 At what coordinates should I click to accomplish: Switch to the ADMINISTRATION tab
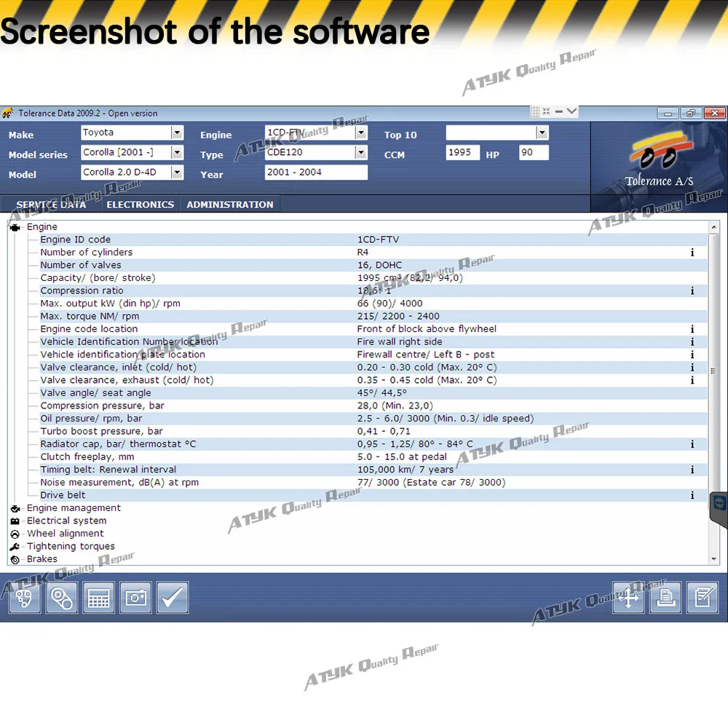point(230,205)
